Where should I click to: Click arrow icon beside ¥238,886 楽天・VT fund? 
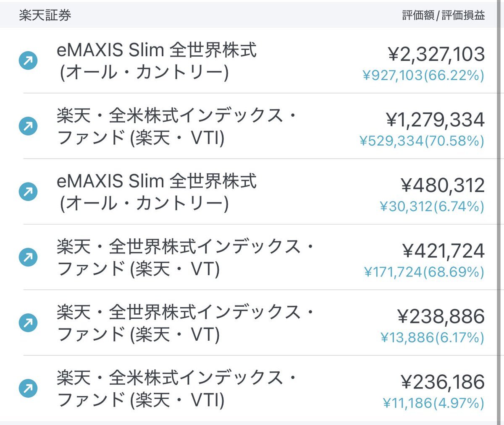click(28, 323)
